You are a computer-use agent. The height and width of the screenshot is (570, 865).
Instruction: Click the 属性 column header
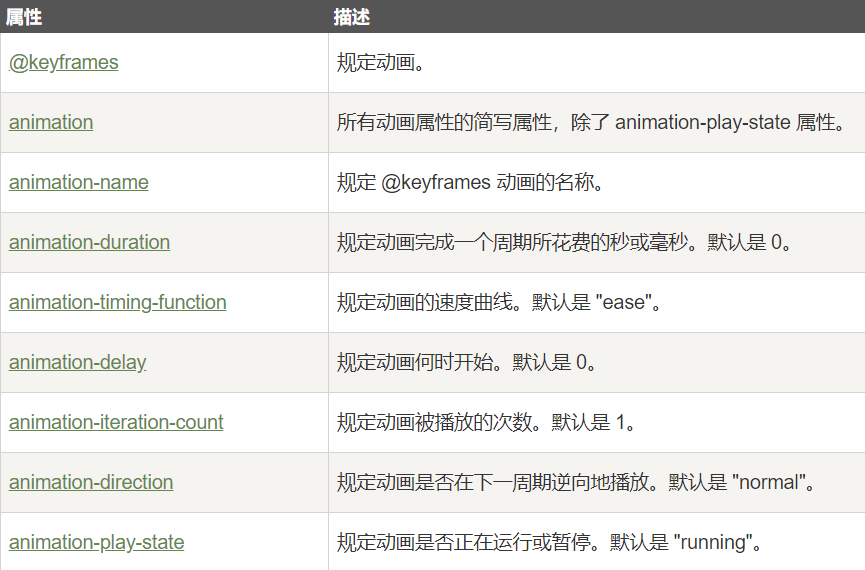(x=24, y=17)
